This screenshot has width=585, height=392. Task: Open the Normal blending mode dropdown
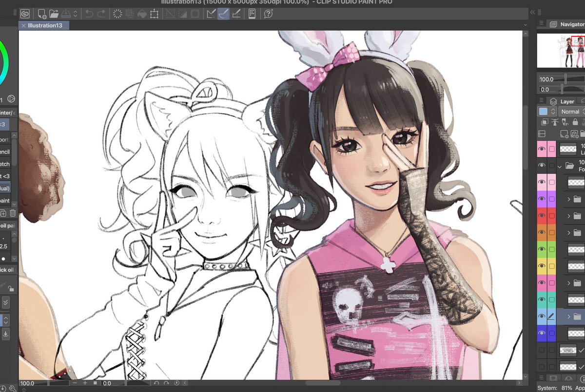coord(571,112)
